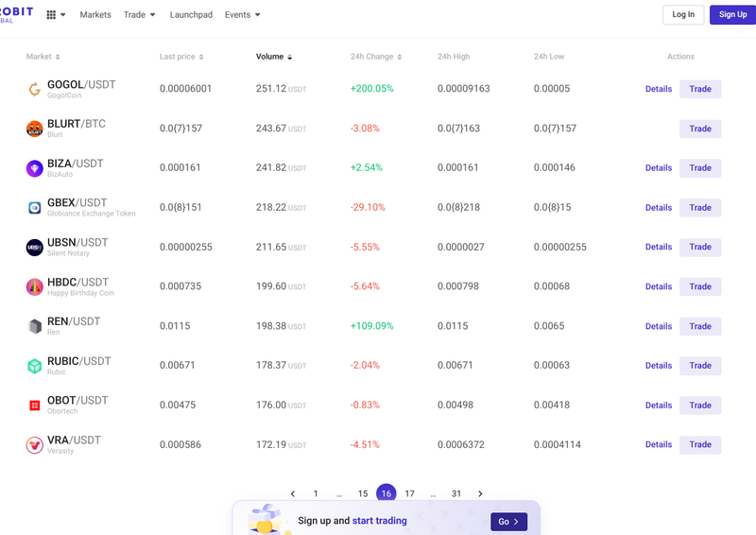Expand the Trade dropdown menu
This screenshot has height=535, width=756.
point(139,15)
